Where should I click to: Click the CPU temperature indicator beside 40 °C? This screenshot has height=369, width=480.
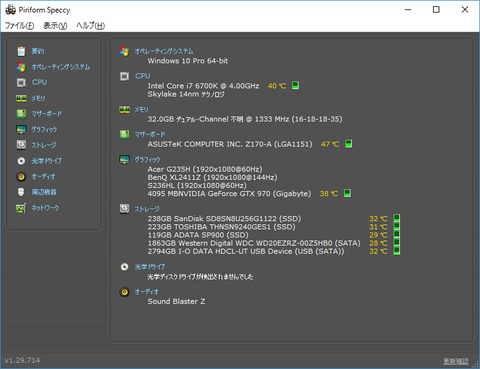pos(295,85)
